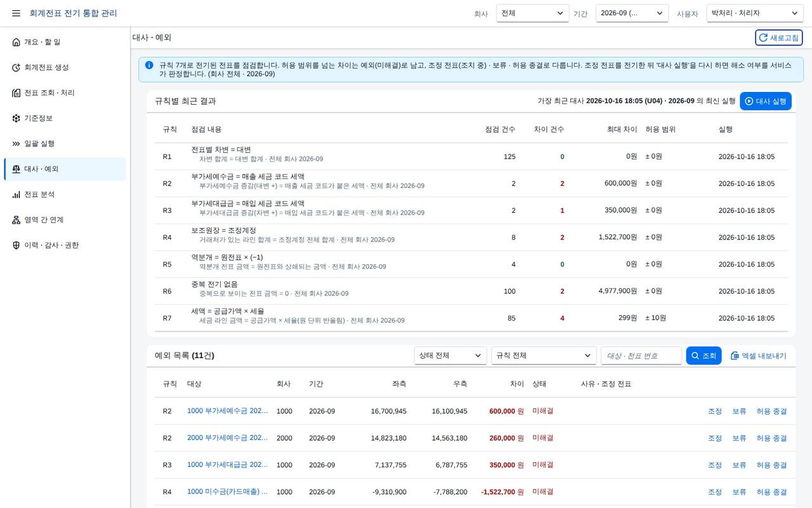Click the shield icon for 이력 · 감사 · 권한
The width and height of the screenshot is (812, 508).
16,245
